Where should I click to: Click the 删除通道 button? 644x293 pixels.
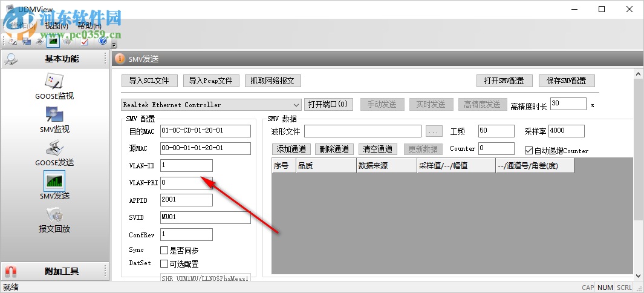pyautogui.click(x=334, y=149)
